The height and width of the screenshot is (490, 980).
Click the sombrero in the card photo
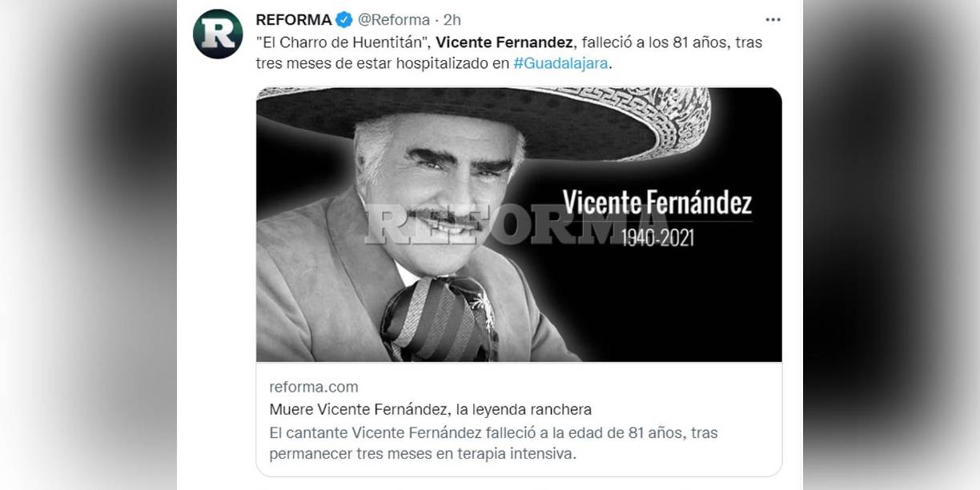484,120
